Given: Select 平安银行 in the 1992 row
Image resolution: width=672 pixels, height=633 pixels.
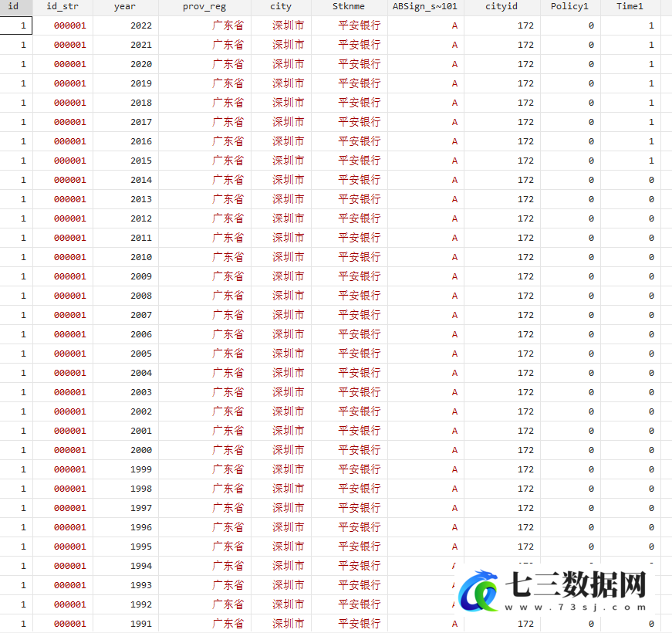Looking at the screenshot, I should (359, 604).
